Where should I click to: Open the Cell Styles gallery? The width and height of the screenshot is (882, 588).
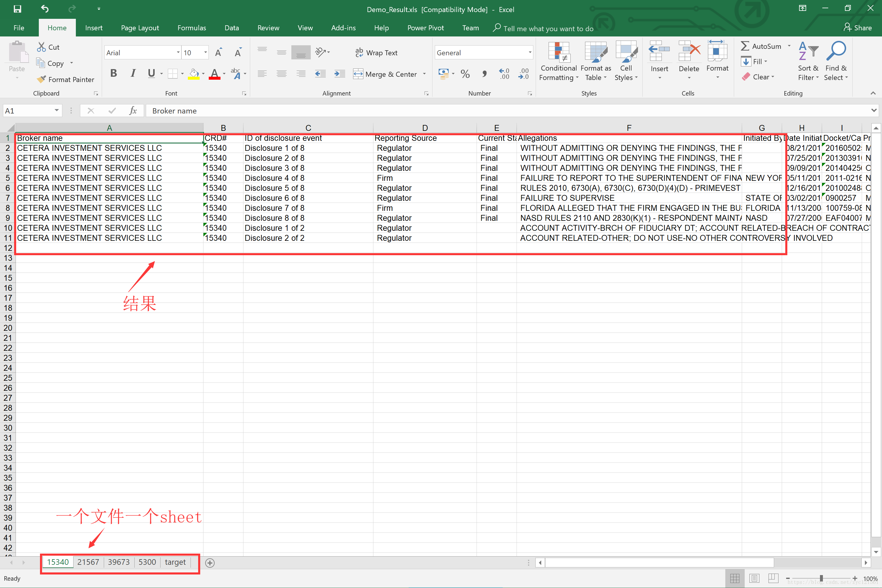(x=626, y=61)
